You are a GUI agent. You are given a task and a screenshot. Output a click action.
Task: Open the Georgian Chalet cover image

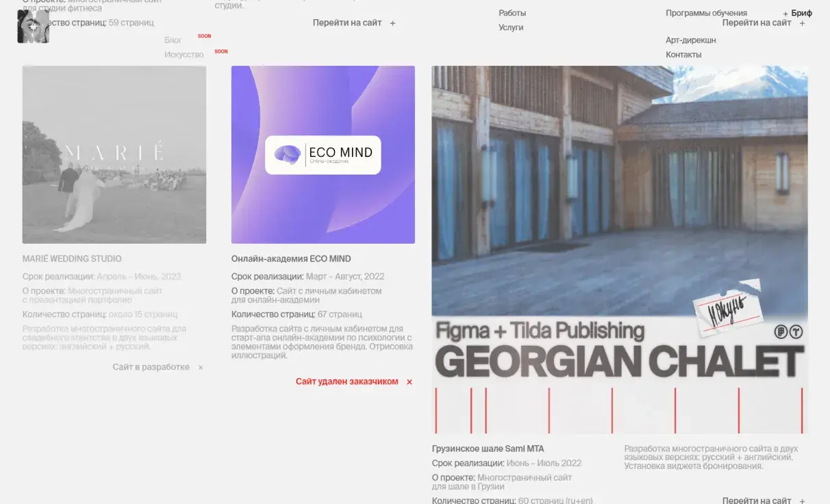(x=620, y=249)
